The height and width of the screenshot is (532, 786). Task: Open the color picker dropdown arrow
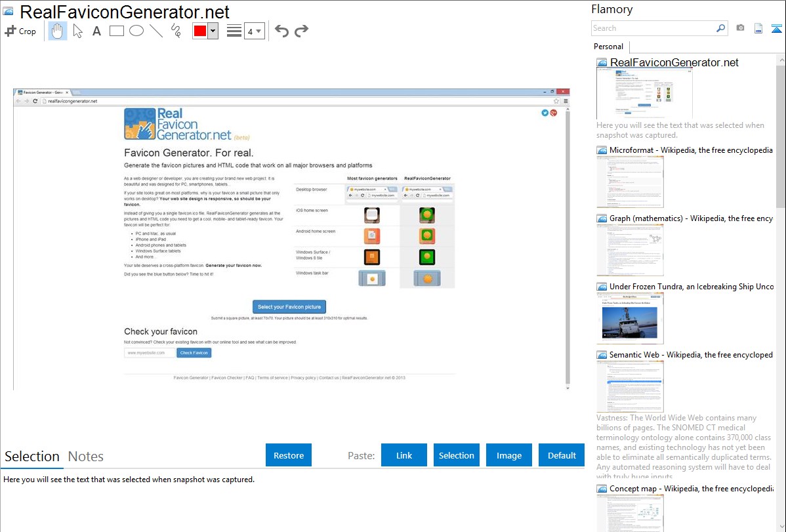point(213,31)
